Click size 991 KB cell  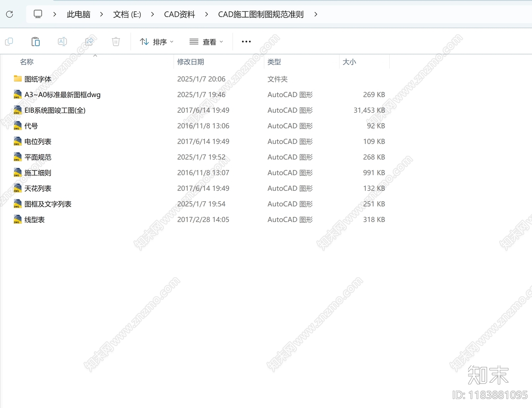point(374,173)
